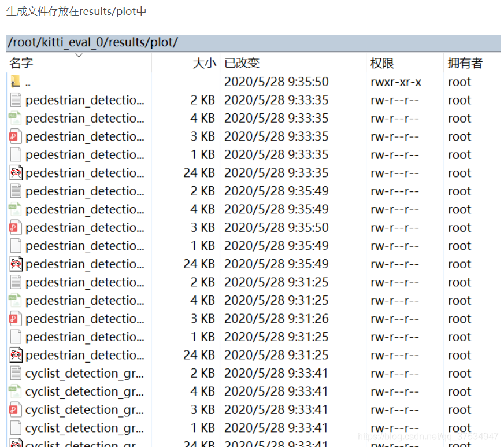Click PNG icon of 4 KB cyclist_detection file
Screen dimensions: 504x447
[x=15, y=391]
